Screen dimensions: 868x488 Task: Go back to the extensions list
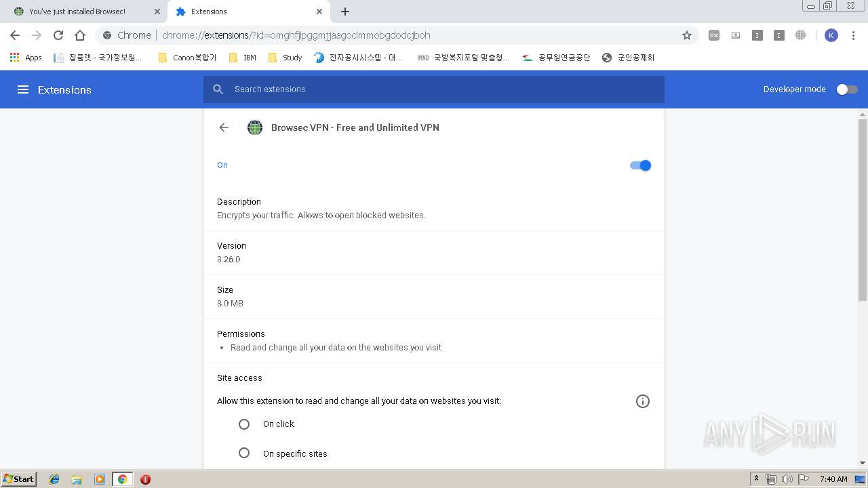click(x=224, y=127)
